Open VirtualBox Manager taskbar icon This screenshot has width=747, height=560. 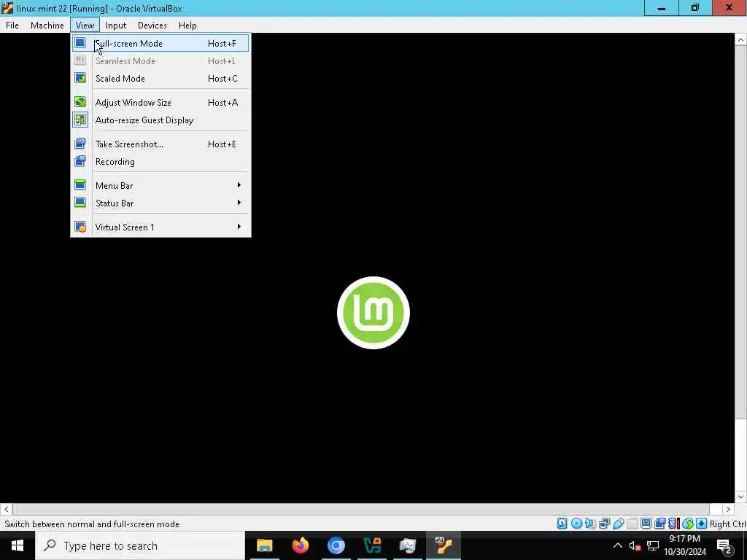372,545
